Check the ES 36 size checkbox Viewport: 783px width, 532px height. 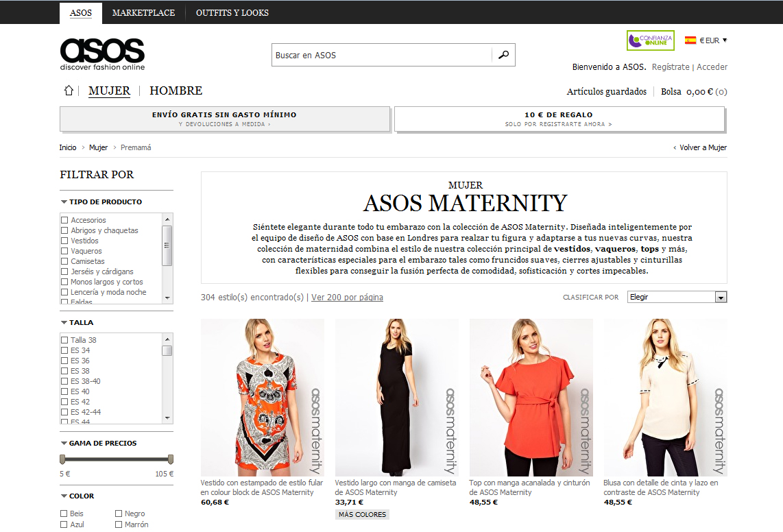click(x=64, y=361)
